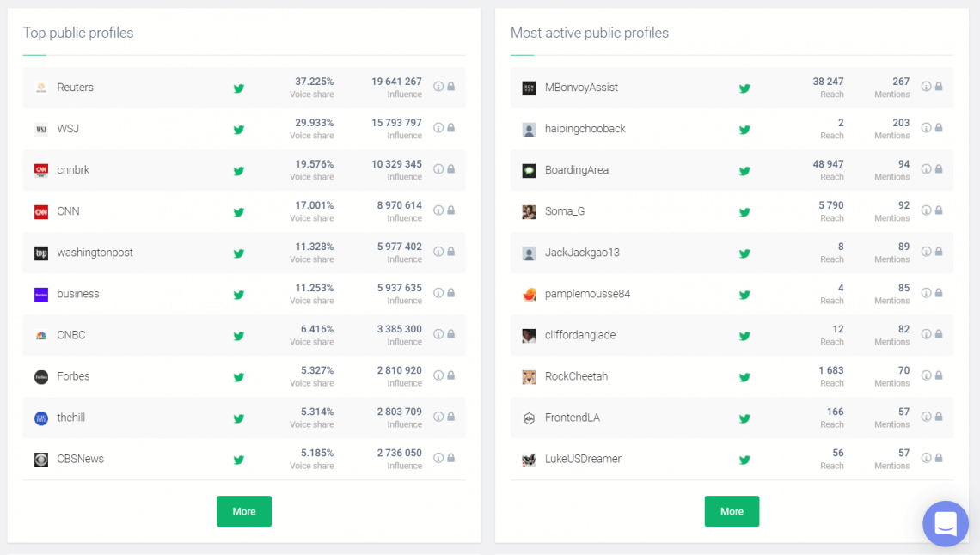Image resolution: width=980 pixels, height=555 pixels.
Task: Click the pamplemousse84 avatar
Action: click(x=529, y=294)
